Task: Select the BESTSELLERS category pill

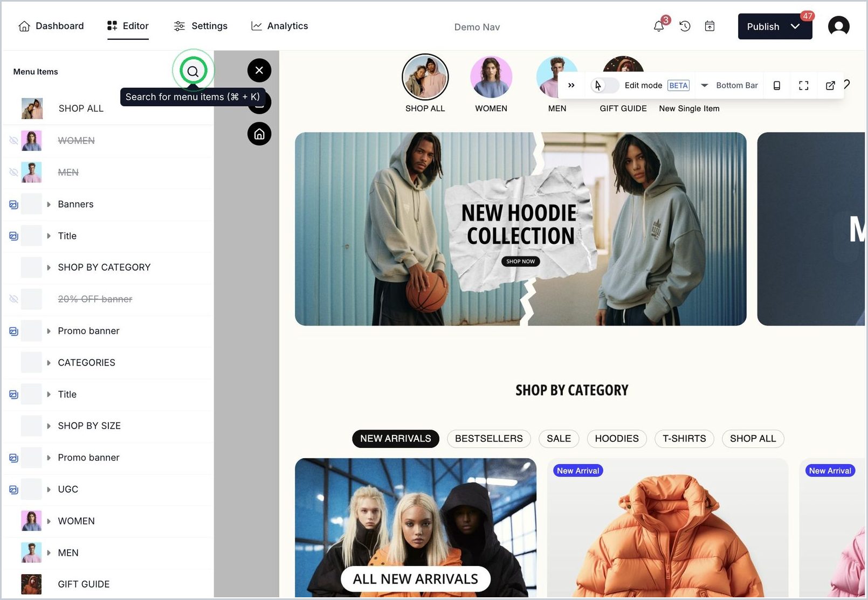Action: click(489, 439)
